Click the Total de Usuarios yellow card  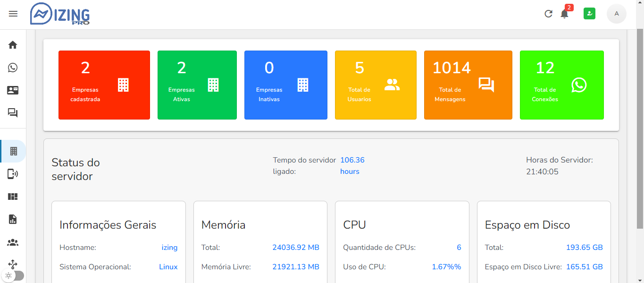pyautogui.click(x=376, y=85)
